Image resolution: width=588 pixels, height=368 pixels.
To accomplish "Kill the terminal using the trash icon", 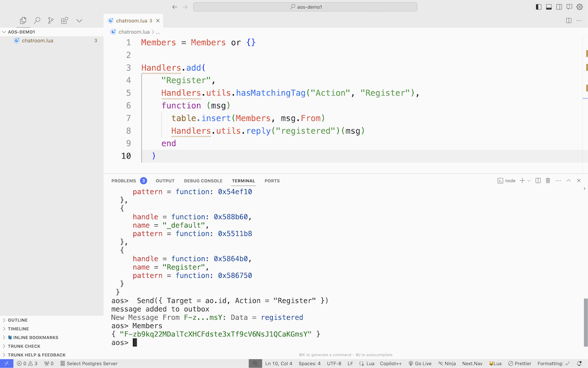I will (548, 181).
